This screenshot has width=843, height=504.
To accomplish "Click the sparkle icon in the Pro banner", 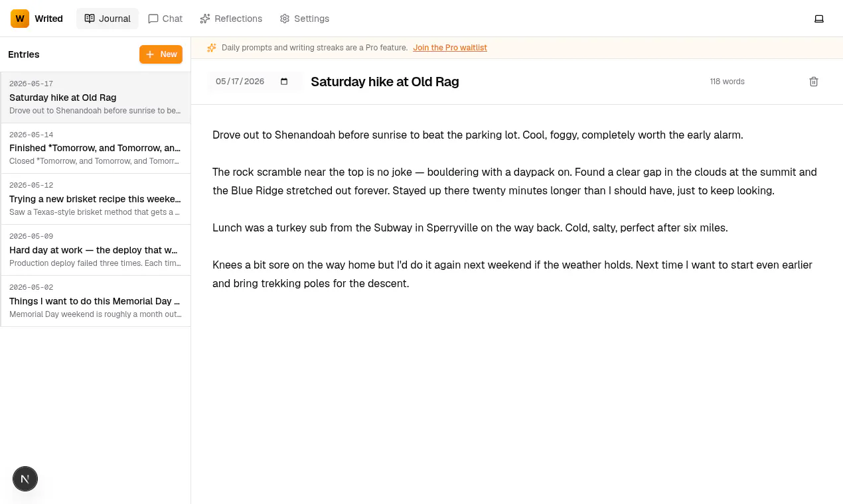I will 212,48.
